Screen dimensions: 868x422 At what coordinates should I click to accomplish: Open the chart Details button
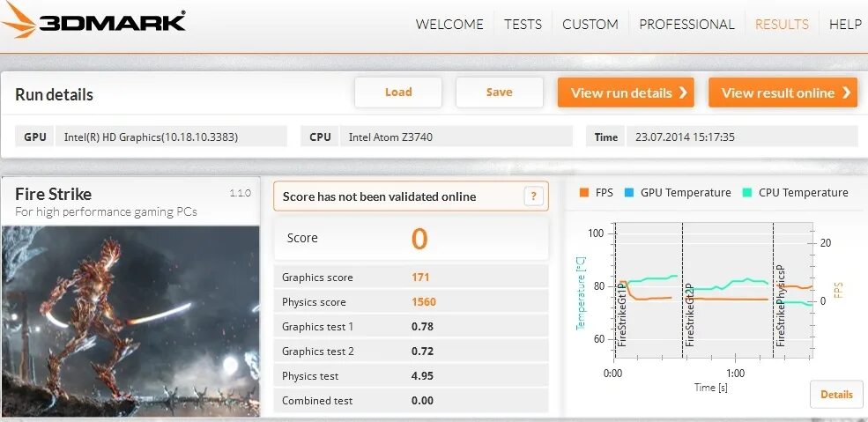click(x=836, y=395)
